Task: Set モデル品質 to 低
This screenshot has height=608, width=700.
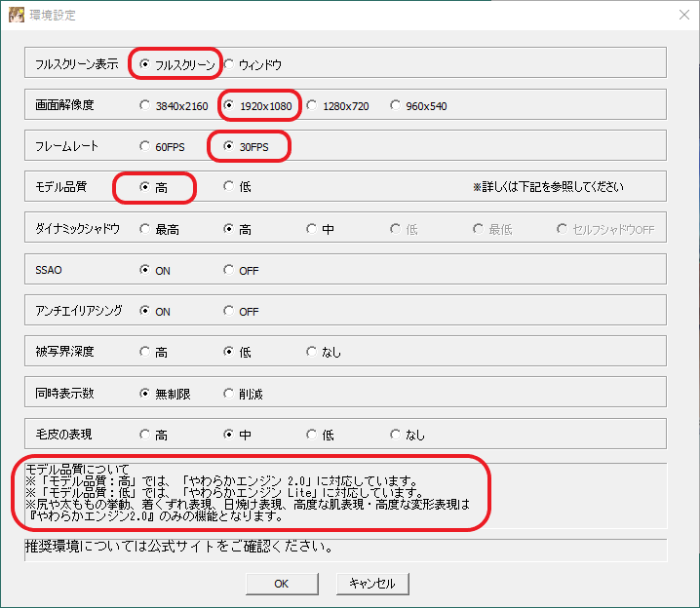Action: (229, 187)
